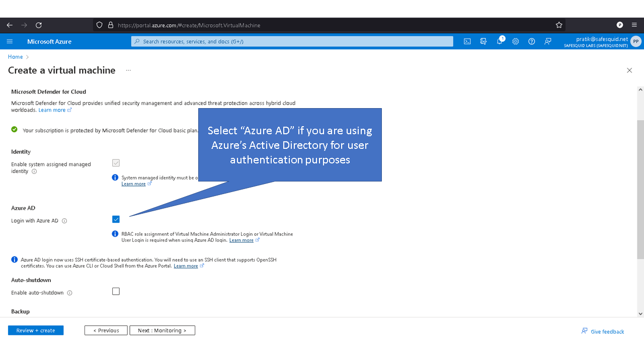Bookmark page with the star icon
The image size is (644, 362).
click(559, 25)
